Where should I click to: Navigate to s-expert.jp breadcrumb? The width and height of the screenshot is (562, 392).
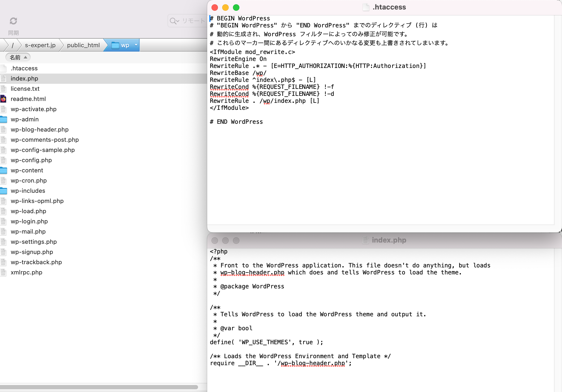pyautogui.click(x=40, y=45)
